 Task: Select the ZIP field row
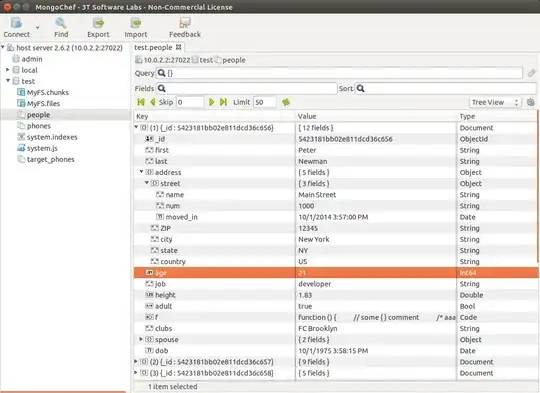coord(335,228)
